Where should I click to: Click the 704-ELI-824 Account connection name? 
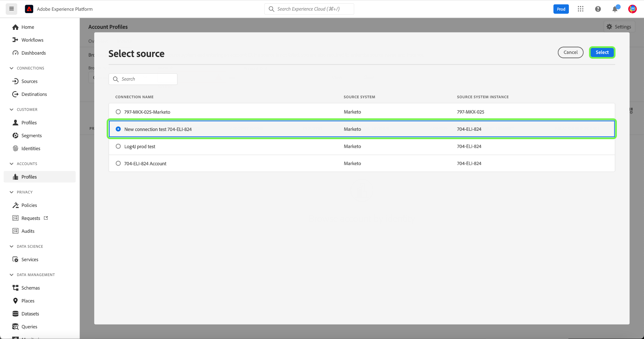pyautogui.click(x=145, y=164)
